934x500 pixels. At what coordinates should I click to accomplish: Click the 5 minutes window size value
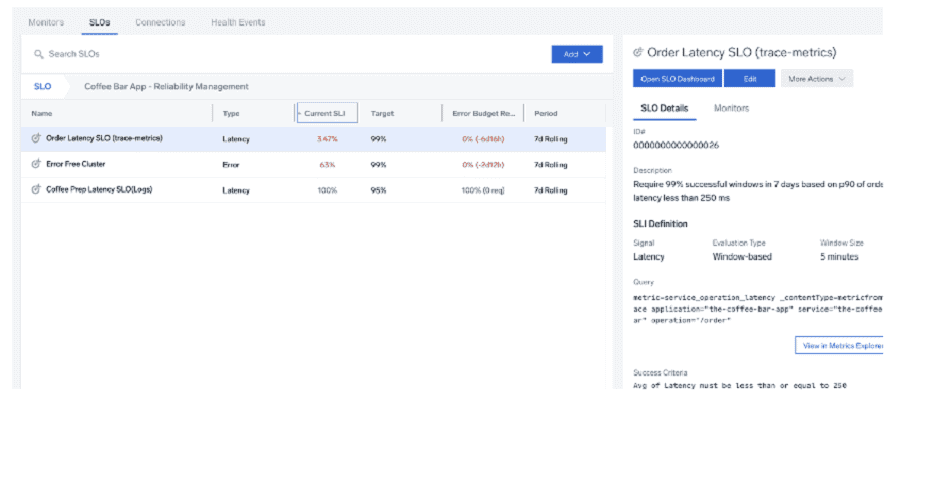839,257
